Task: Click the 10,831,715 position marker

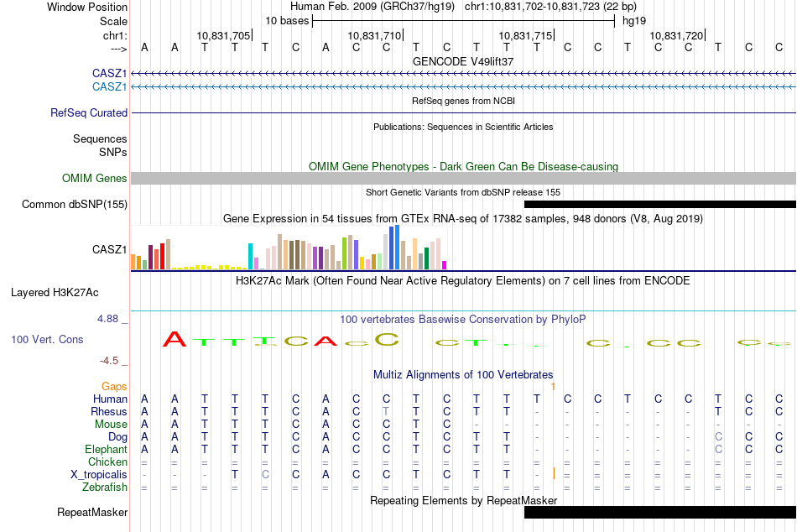Action: pyautogui.click(x=525, y=35)
